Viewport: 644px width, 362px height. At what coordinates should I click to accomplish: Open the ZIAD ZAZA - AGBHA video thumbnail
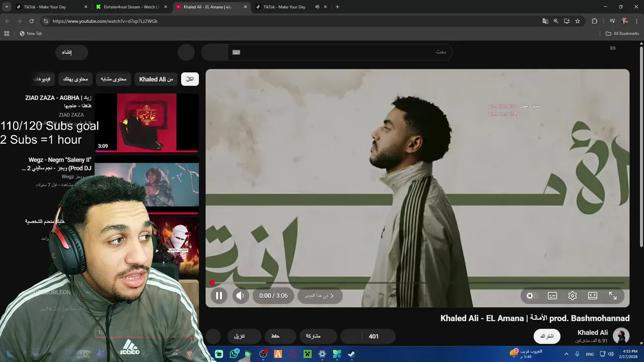click(x=147, y=122)
